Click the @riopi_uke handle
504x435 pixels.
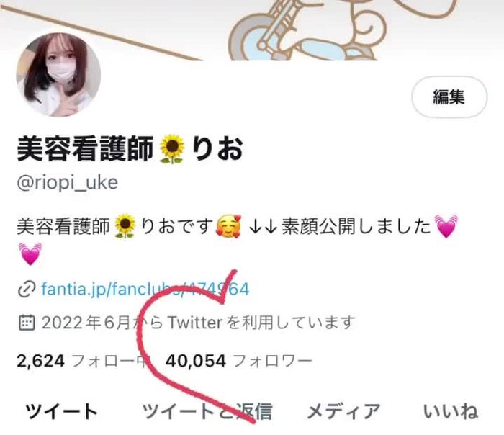(x=68, y=183)
